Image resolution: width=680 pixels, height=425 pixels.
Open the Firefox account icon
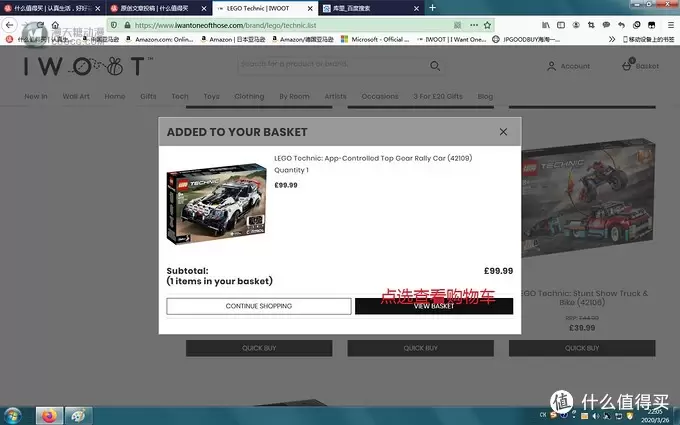pos(576,25)
